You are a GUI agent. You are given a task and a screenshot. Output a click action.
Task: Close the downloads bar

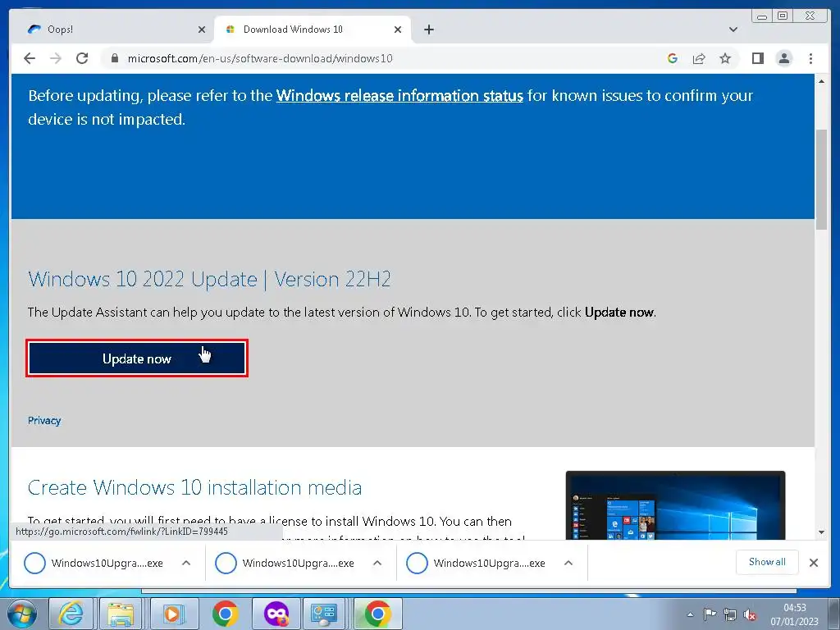pyautogui.click(x=813, y=563)
